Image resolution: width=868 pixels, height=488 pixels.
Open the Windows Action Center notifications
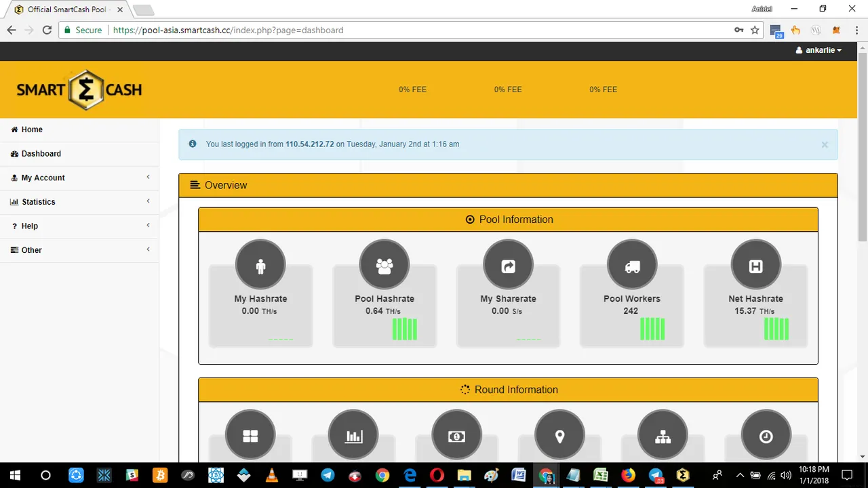click(847, 475)
